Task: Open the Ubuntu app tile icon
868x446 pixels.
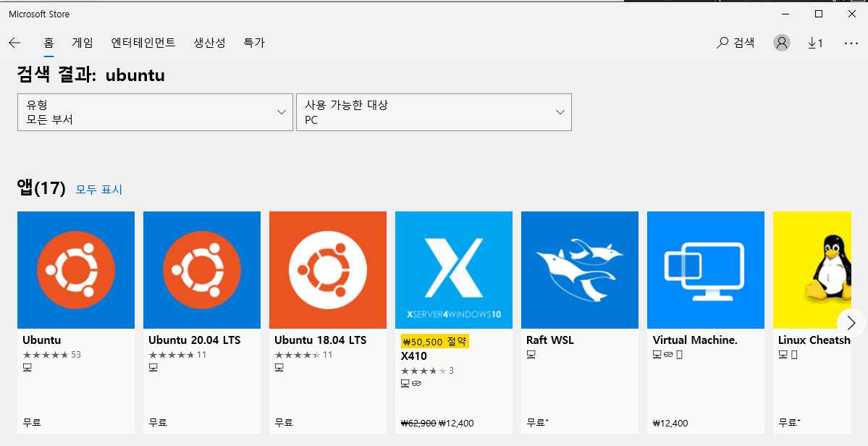Action: pyautogui.click(x=76, y=270)
